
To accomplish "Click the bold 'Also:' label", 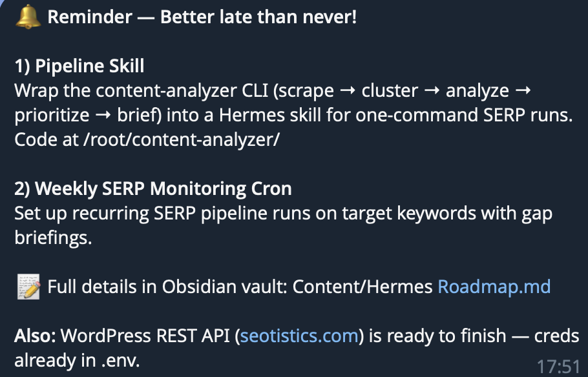I will coord(35,336).
